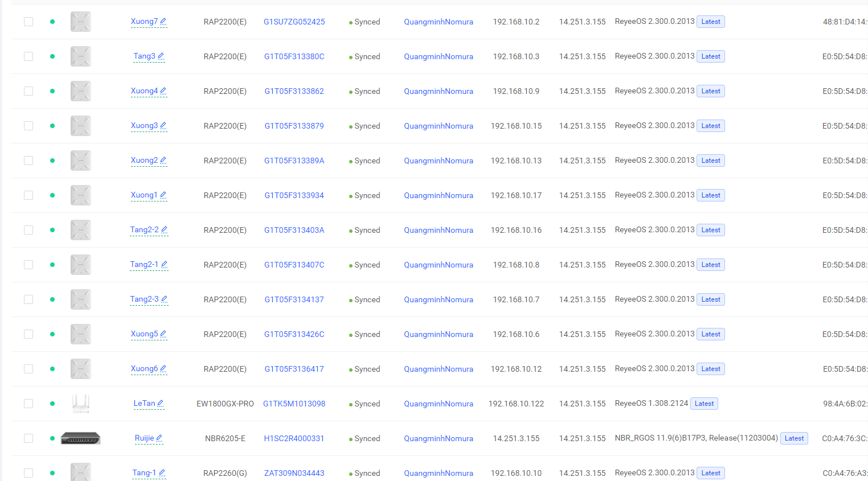Tick the checkbox for Tang3
Screen dimensions: 868x481
point(28,56)
